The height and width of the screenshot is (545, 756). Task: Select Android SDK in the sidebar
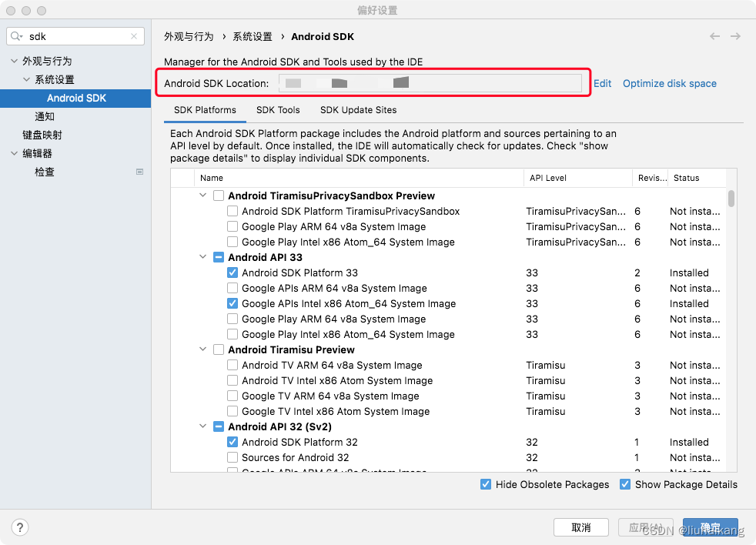click(x=75, y=98)
